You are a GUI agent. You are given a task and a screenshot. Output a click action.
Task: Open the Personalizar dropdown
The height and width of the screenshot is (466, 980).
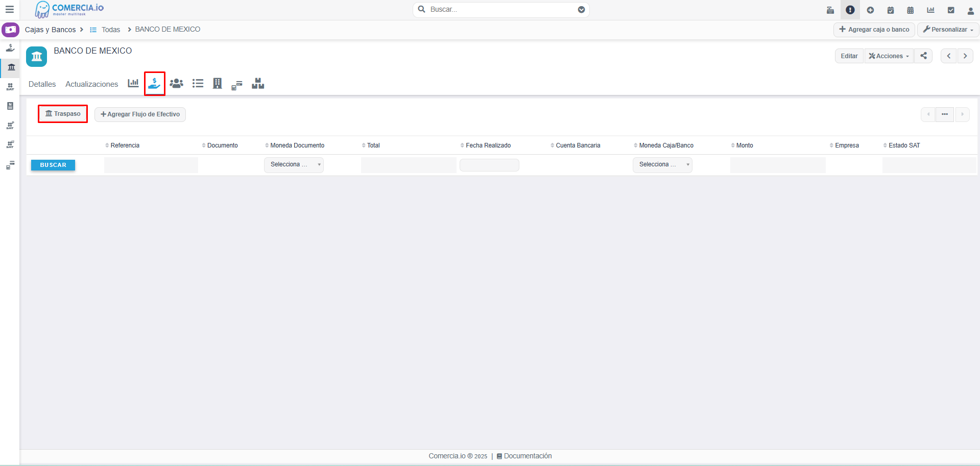click(x=948, y=30)
